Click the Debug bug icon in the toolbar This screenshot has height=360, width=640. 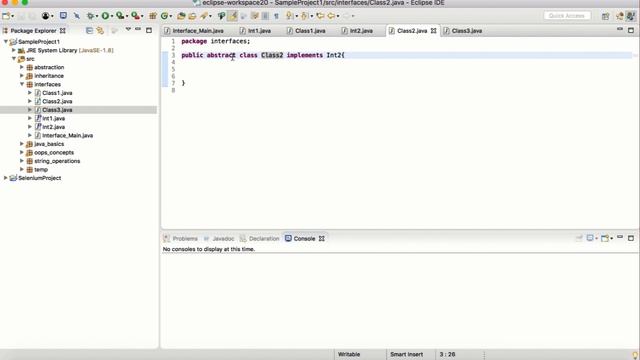tap(90, 16)
